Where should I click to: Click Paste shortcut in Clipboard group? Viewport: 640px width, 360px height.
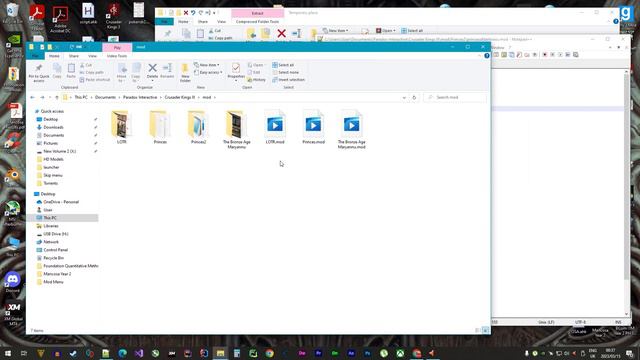[95, 80]
